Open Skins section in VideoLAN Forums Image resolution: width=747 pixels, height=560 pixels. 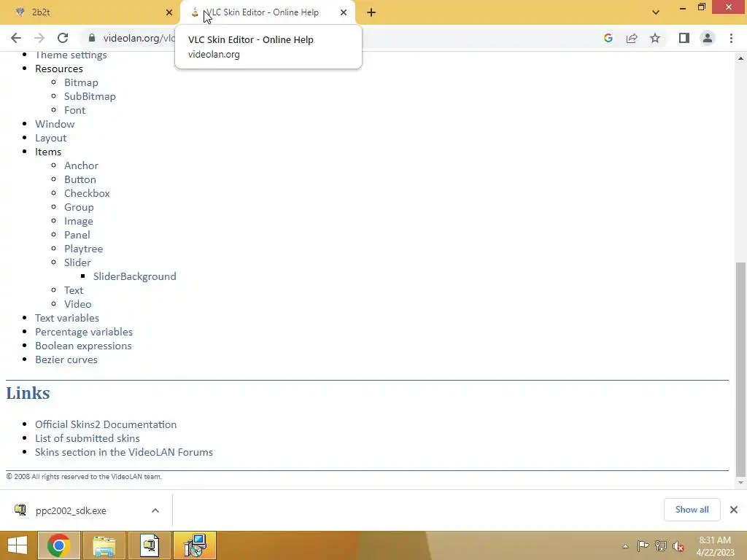click(124, 452)
